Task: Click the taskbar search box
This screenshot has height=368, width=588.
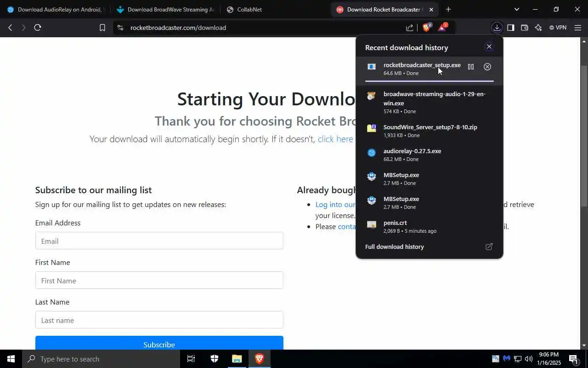Action: click(101, 359)
